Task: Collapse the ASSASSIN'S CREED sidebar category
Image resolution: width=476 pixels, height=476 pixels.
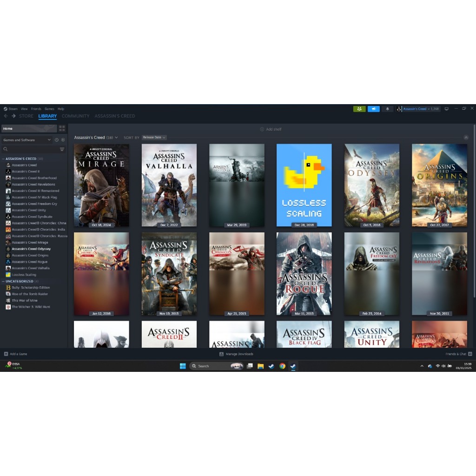Action: pos(3,159)
